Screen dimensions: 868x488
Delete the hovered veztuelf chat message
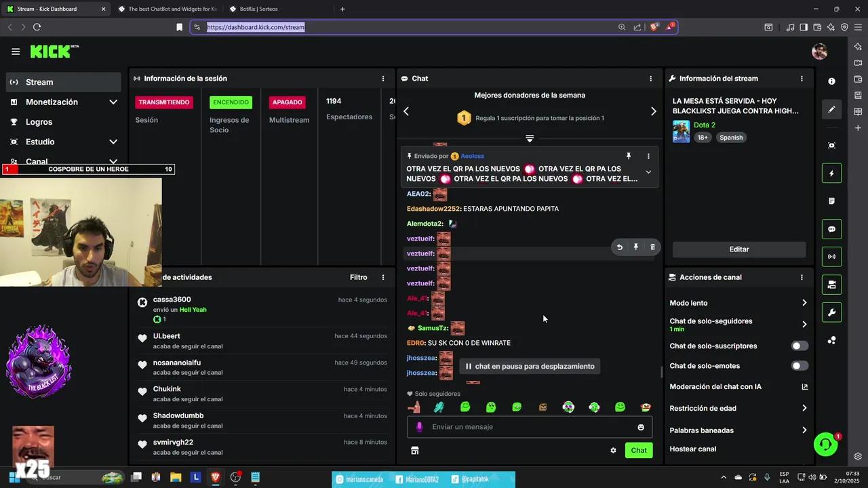click(652, 247)
